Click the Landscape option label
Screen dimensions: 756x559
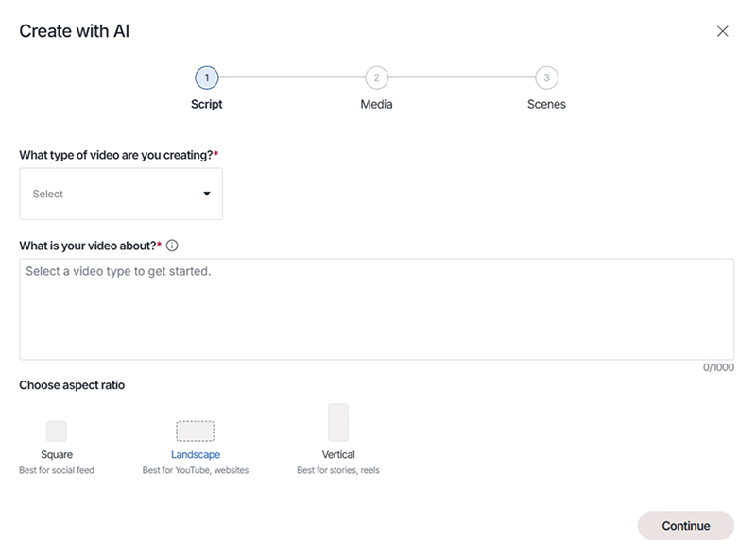pos(196,455)
